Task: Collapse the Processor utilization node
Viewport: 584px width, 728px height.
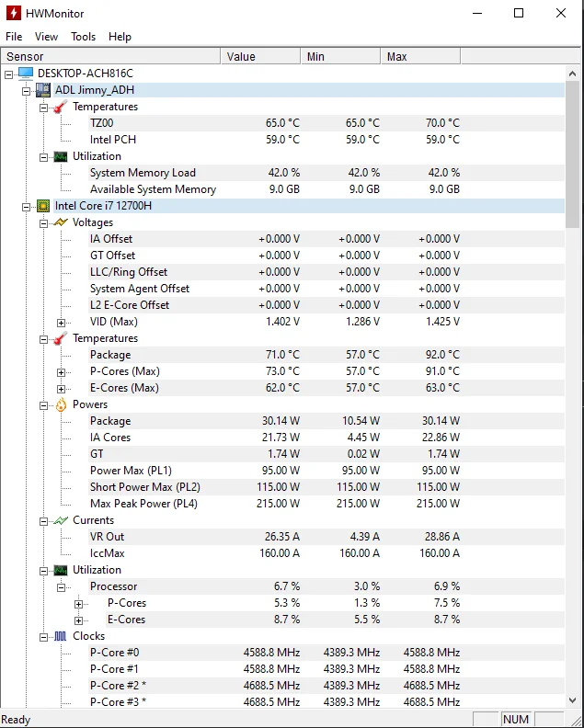Action: (62, 587)
